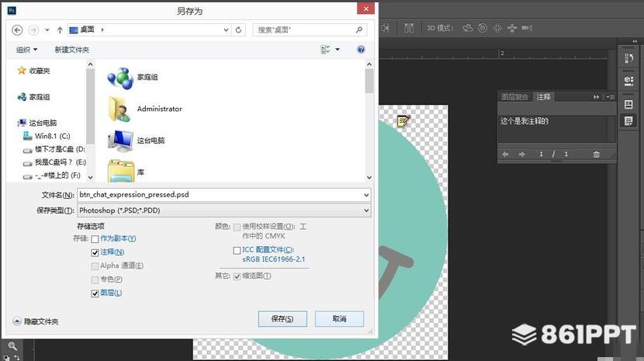Enable ICC 配置文件 checkbox

(x=237, y=250)
